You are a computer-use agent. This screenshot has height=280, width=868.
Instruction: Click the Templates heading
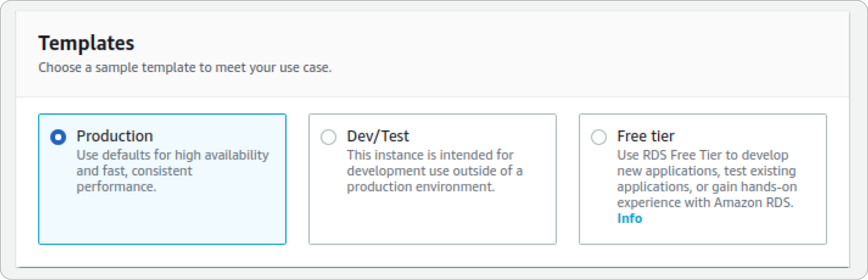tap(86, 43)
